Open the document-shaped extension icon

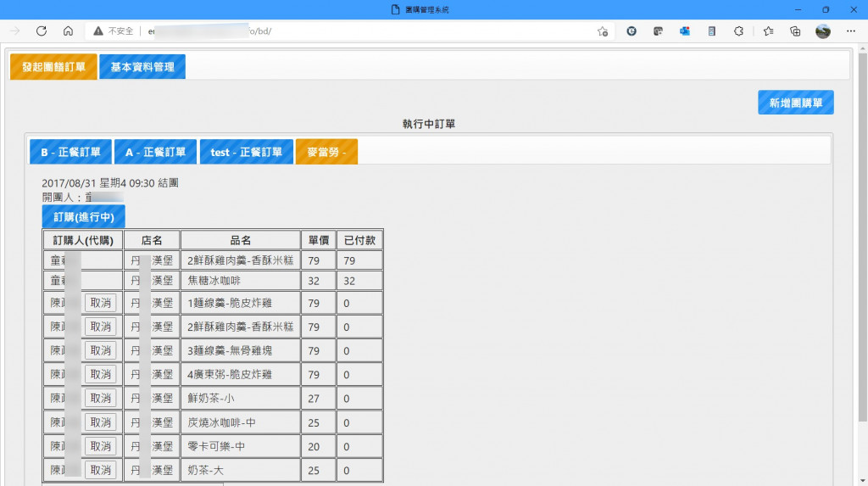pyautogui.click(x=711, y=31)
